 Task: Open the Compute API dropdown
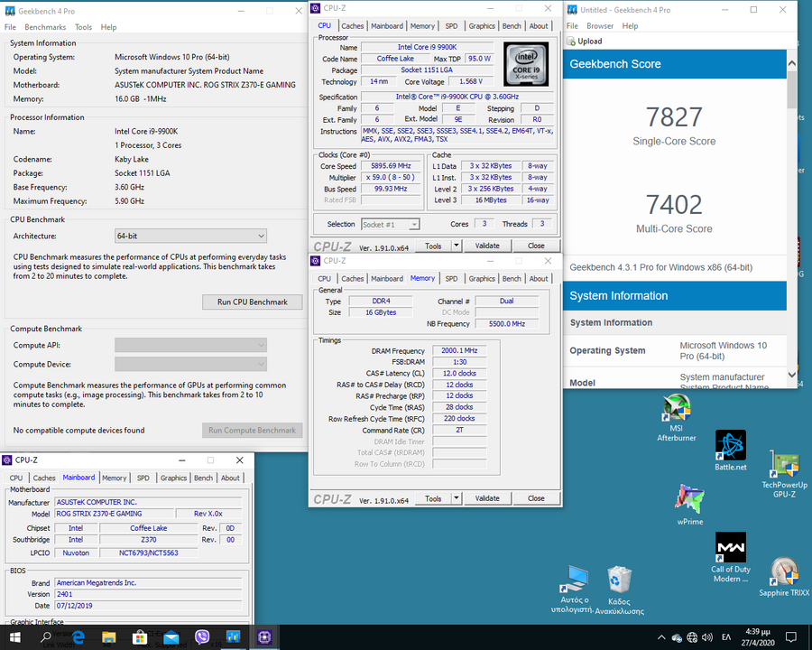click(x=190, y=345)
